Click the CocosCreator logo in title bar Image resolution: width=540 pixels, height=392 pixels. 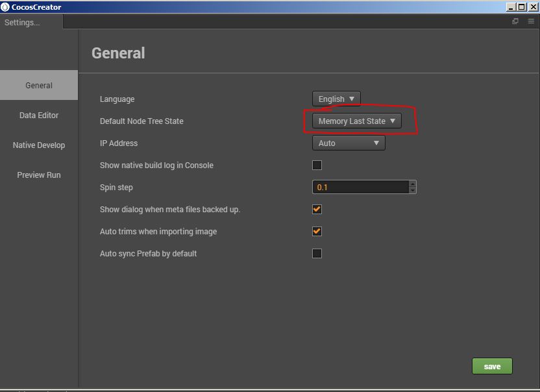click(5, 7)
